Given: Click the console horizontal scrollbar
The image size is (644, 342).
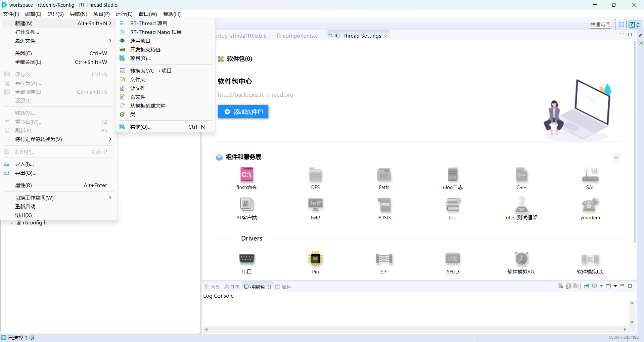Looking at the screenshot, I should point(416,329).
